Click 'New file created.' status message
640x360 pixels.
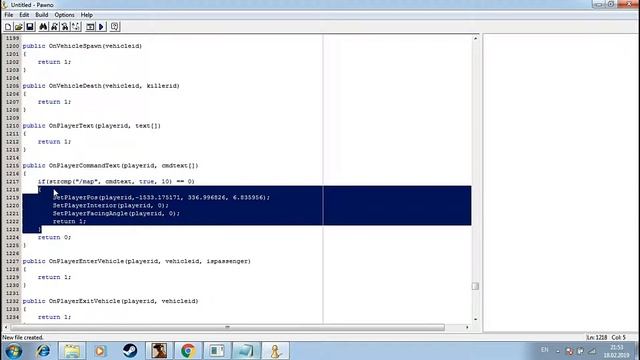pyautogui.click(x=23, y=338)
